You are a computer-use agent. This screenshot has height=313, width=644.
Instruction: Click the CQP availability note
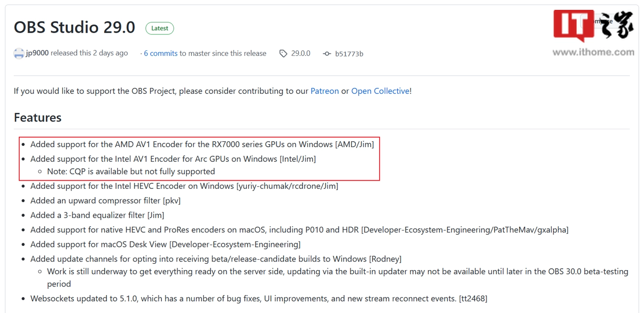[x=131, y=171]
